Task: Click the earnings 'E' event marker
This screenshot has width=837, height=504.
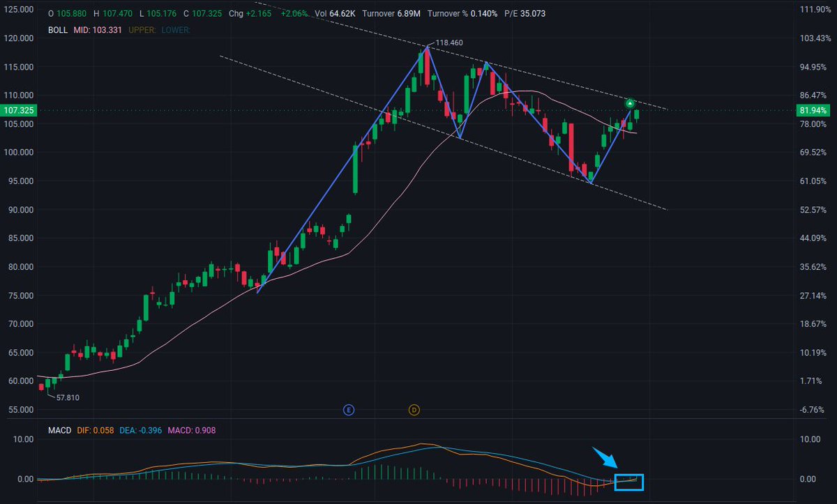Action: [x=349, y=410]
